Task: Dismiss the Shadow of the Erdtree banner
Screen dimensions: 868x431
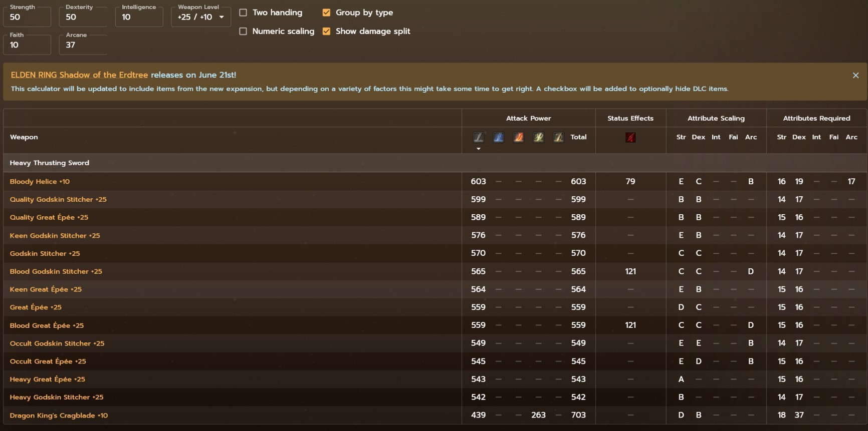Action: (855, 75)
